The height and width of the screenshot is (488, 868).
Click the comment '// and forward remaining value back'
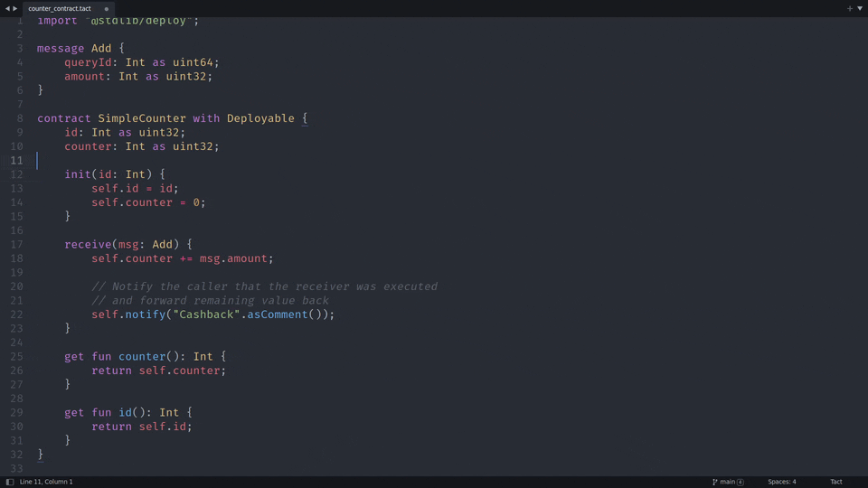[x=211, y=300]
